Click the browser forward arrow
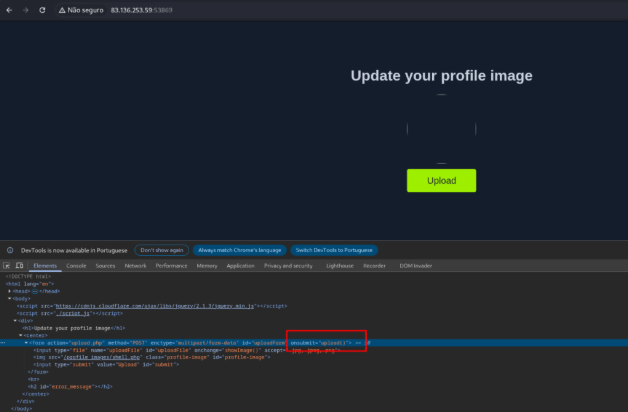The width and height of the screenshot is (628, 412). (x=24, y=9)
